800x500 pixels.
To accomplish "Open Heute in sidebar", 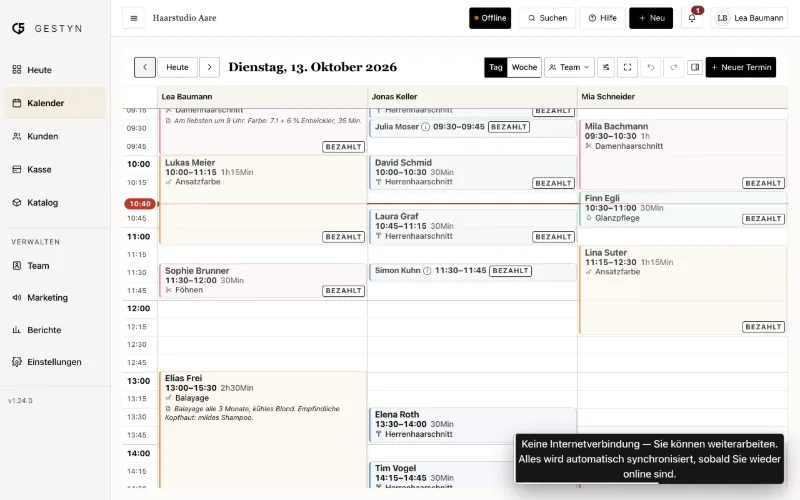I will tap(55, 70).
